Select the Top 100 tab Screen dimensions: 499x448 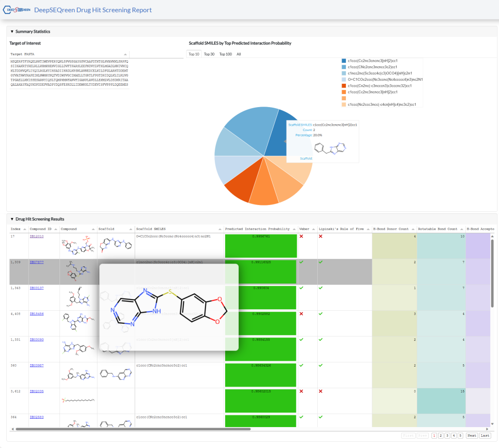(x=225, y=54)
